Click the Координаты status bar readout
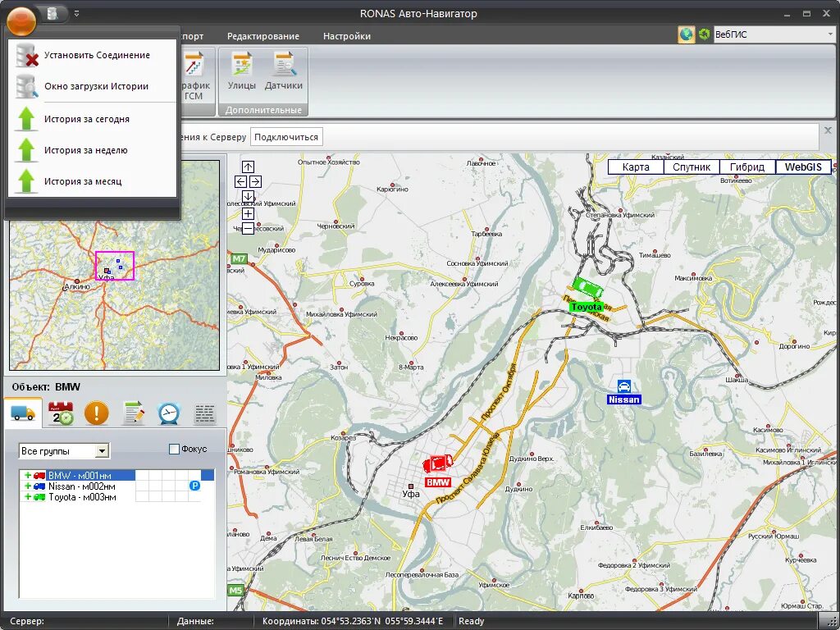The image size is (840, 630). (353, 622)
